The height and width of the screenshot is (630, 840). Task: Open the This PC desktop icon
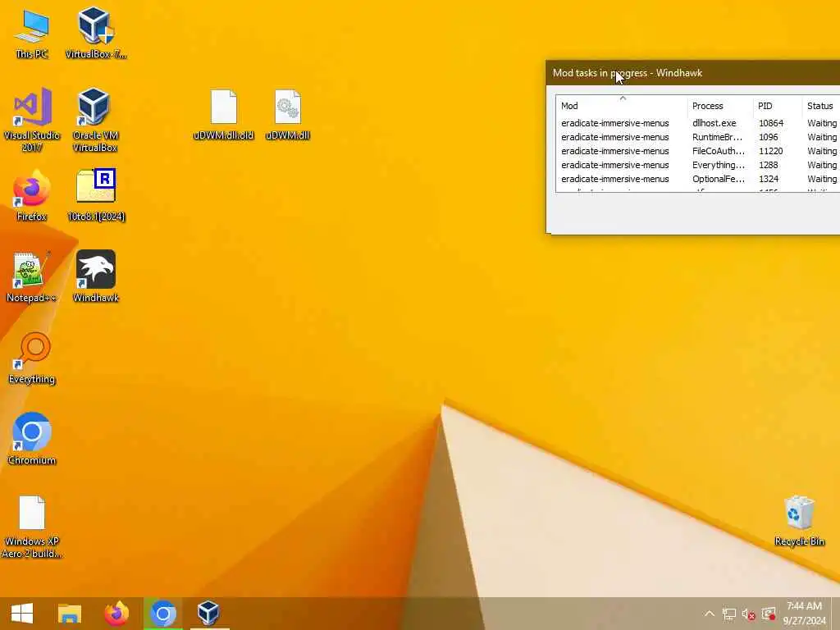click(x=32, y=34)
